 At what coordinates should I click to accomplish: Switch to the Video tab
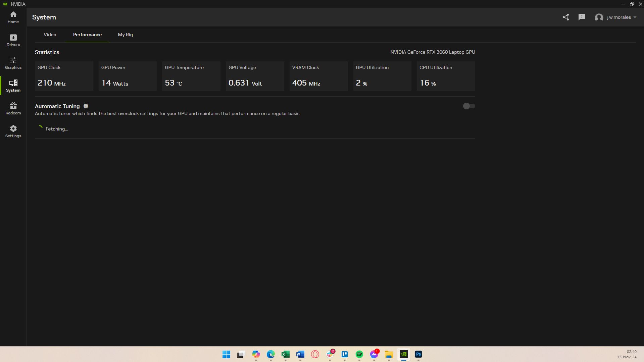(50, 35)
